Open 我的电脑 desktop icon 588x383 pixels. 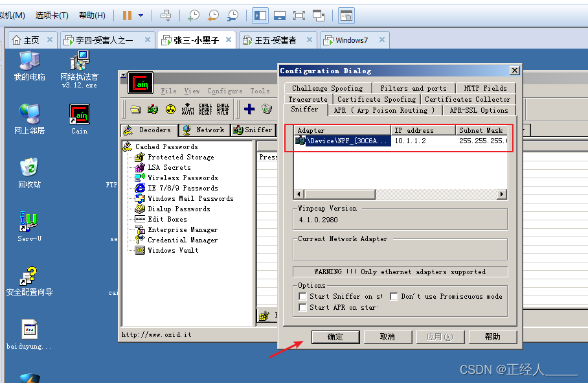[x=30, y=66]
